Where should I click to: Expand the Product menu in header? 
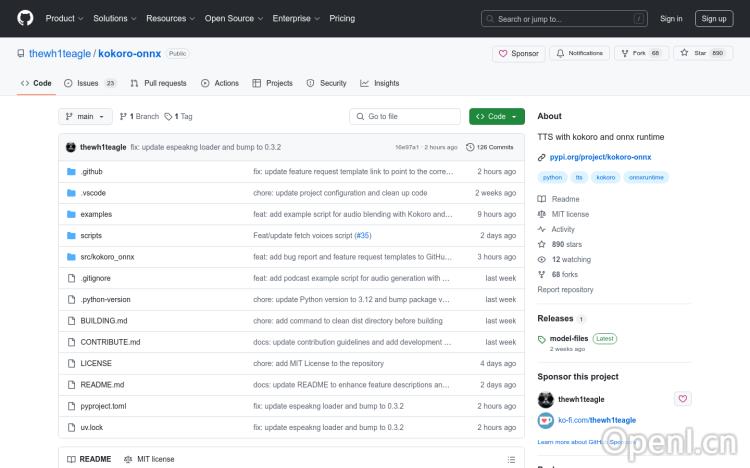click(63, 18)
